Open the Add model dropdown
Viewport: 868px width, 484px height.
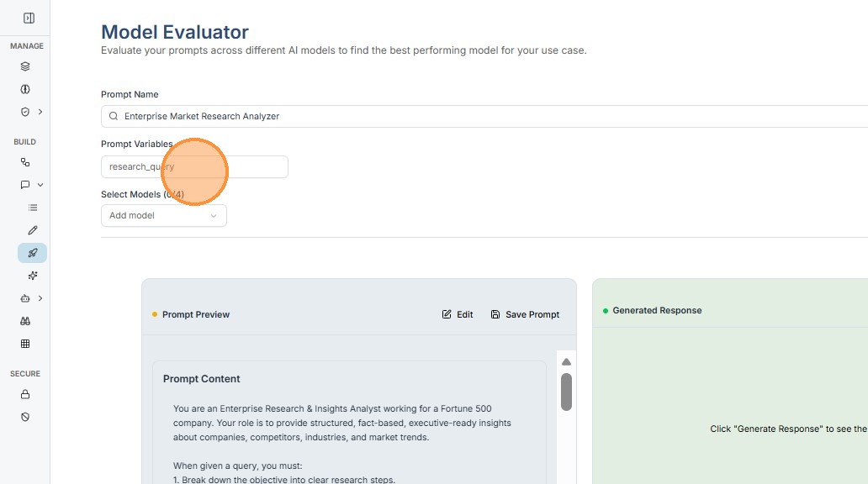(x=164, y=216)
